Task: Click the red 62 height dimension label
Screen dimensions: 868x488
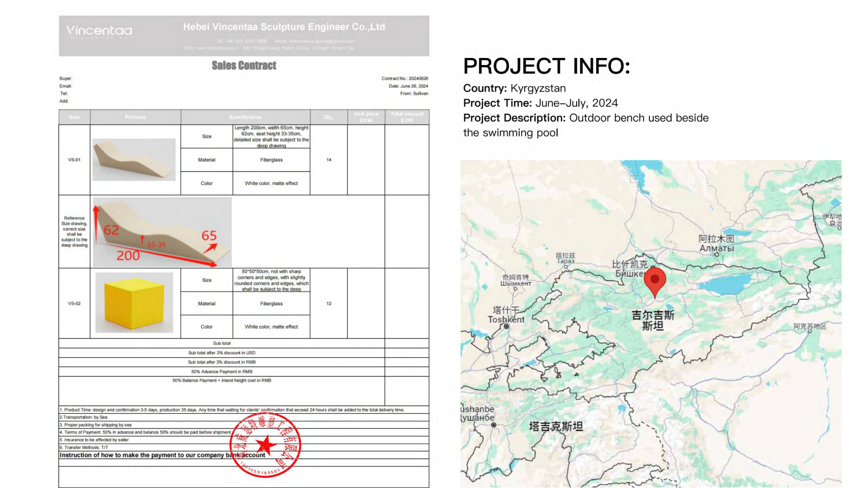Action: tap(111, 230)
